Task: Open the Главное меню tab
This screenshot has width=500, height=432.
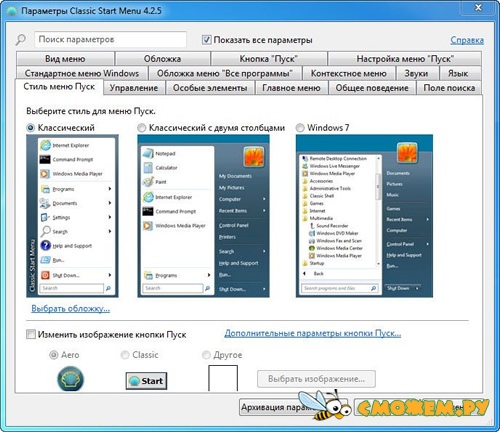Action: [x=291, y=88]
